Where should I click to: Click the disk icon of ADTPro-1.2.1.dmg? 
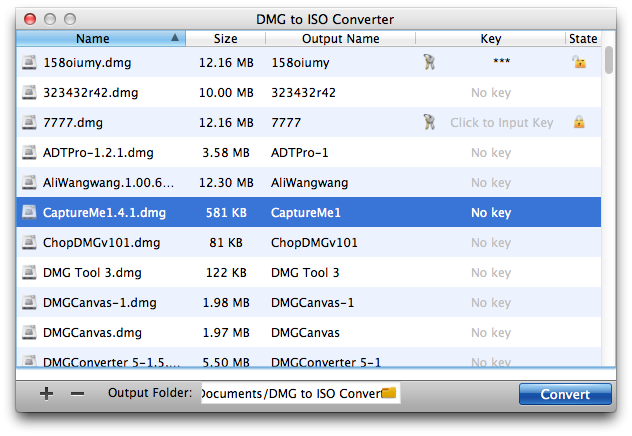pyautogui.click(x=29, y=153)
